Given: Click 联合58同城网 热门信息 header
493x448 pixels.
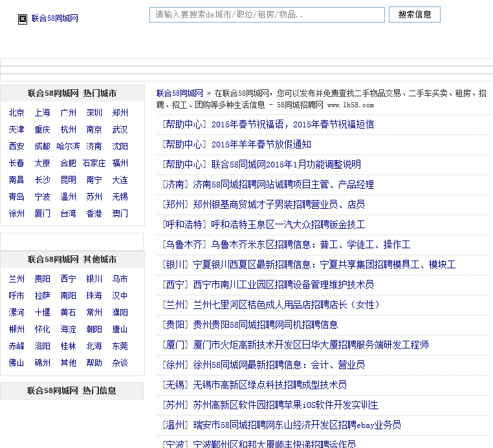Looking at the screenshot, I should (72, 391).
